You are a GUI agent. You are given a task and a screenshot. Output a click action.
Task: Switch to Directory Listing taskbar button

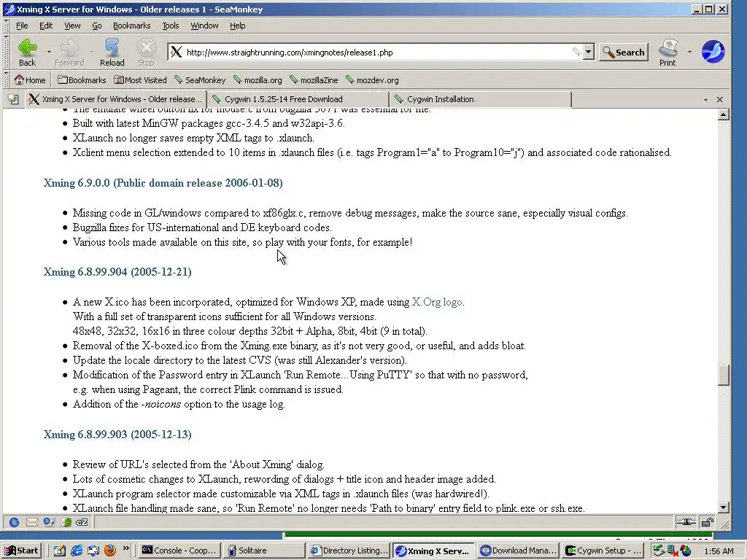coord(349,551)
